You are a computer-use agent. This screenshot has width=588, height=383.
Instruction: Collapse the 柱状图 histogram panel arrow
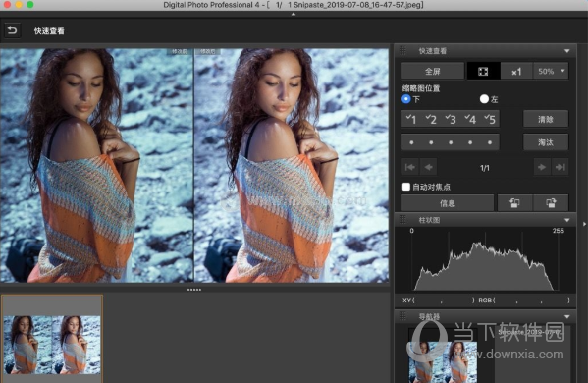tap(567, 220)
